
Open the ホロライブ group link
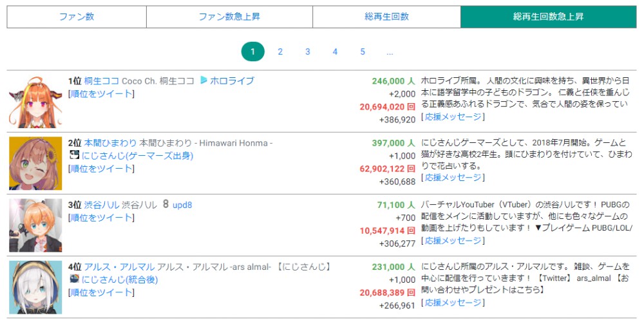click(x=232, y=81)
